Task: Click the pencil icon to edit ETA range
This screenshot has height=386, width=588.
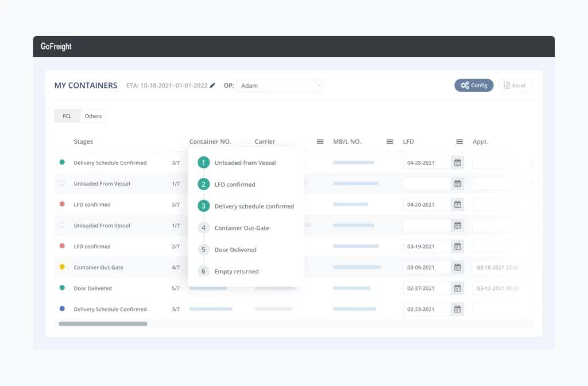Action: click(212, 86)
